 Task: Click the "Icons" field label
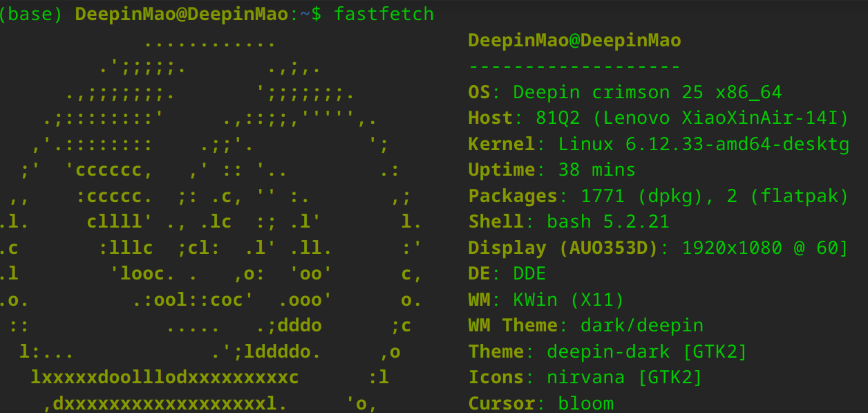496,377
